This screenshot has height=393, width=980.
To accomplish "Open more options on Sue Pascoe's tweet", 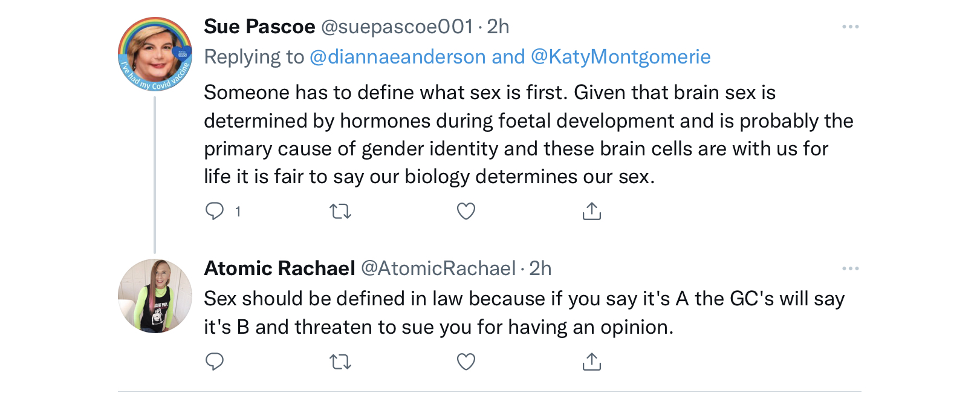I will [x=850, y=27].
